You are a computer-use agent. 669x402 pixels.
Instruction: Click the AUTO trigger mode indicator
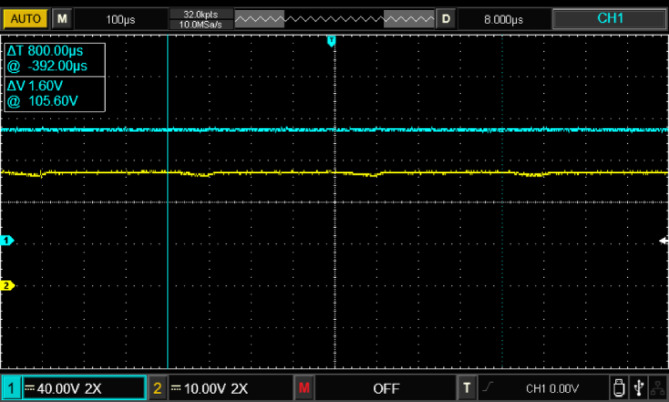(25, 19)
